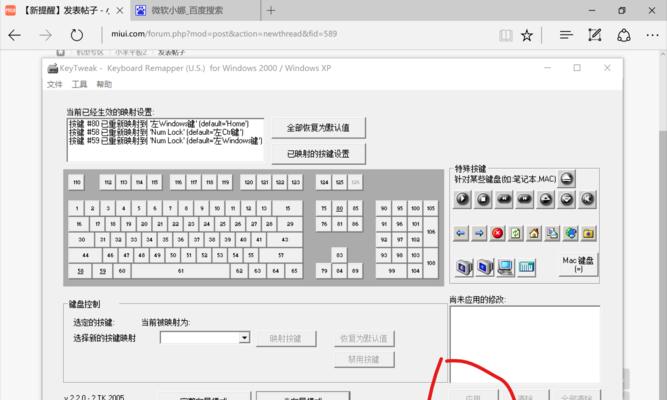The image size is (667, 400).
Task: Choose the Previous Track special key
Action: tap(504, 199)
